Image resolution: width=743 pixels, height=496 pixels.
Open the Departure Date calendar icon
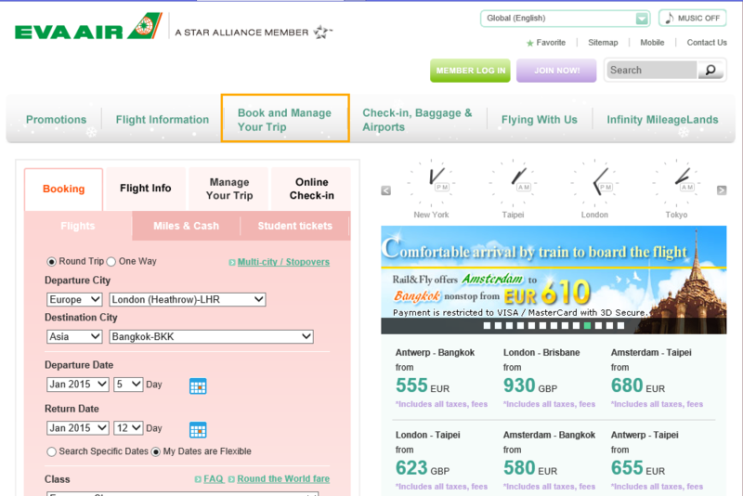pos(198,386)
